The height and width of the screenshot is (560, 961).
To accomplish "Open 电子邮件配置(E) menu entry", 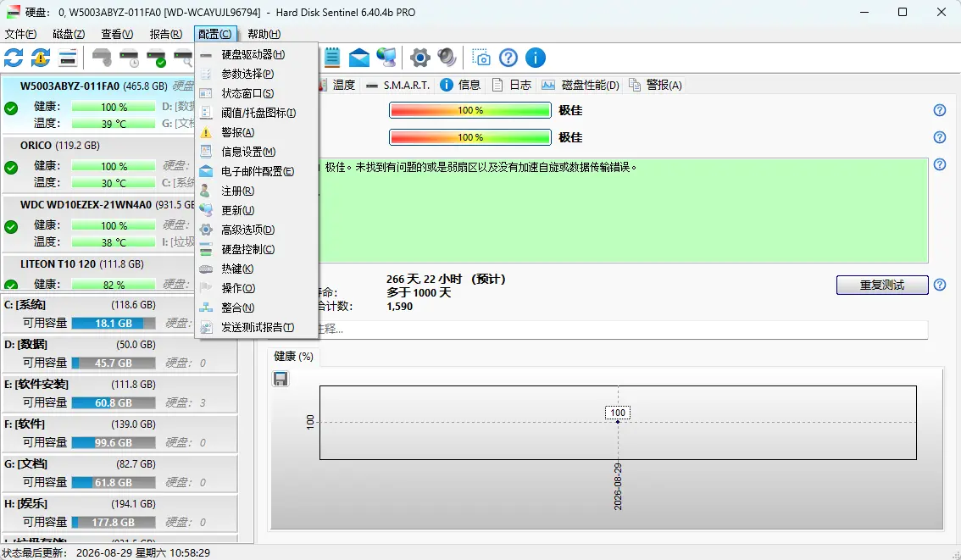I will pos(257,171).
